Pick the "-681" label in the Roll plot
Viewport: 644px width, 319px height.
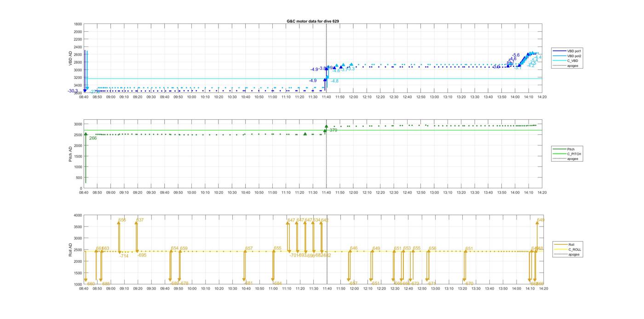click(x=248, y=283)
